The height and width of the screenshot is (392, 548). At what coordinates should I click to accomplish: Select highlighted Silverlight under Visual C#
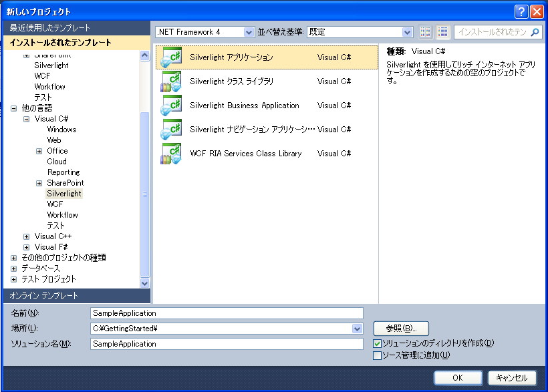tap(64, 194)
